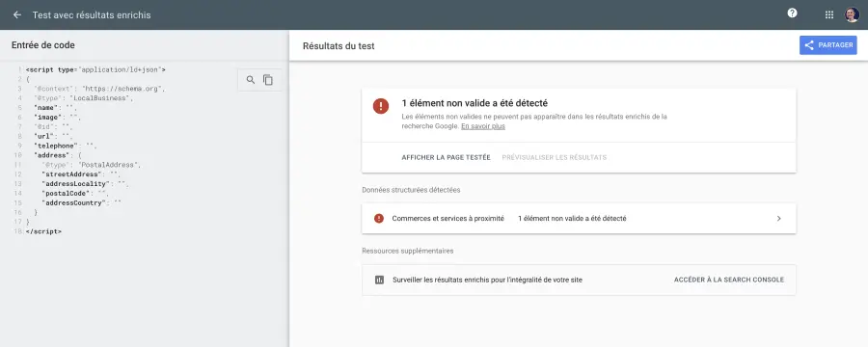Copy the code with the copy icon

coord(268,80)
